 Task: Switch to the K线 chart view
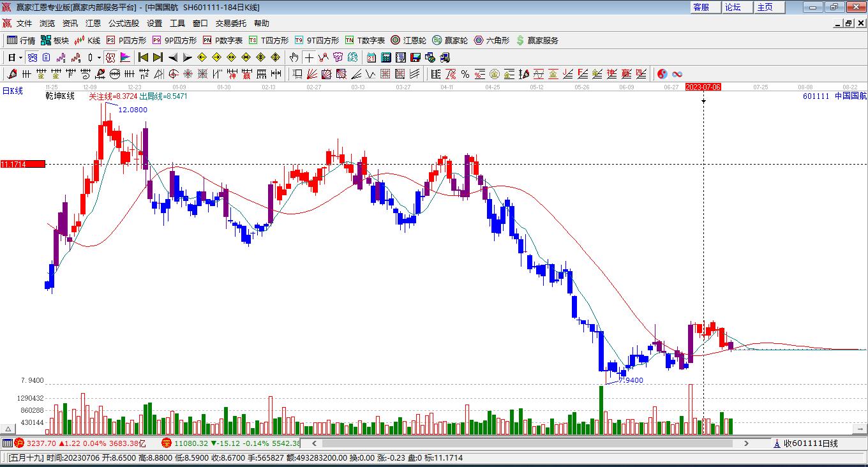(x=87, y=40)
